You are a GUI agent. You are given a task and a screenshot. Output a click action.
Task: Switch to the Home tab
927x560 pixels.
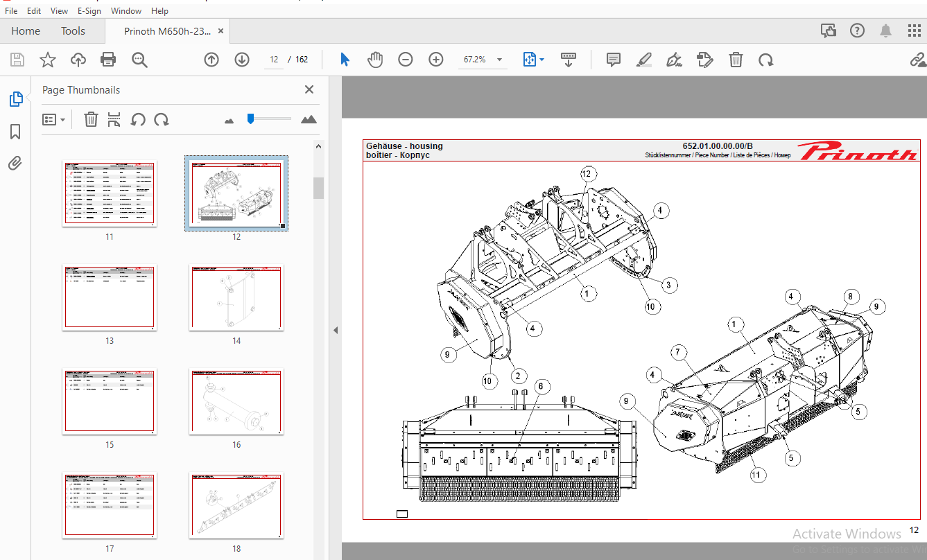(x=26, y=30)
